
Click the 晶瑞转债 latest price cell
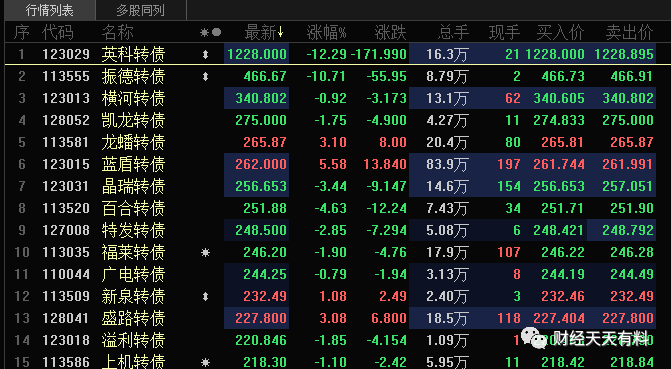(x=257, y=186)
